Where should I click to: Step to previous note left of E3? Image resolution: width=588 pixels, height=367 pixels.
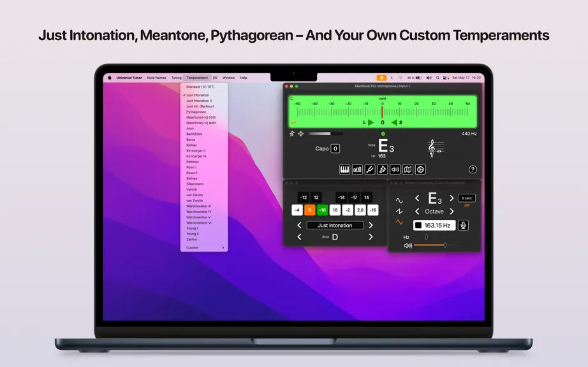(417, 198)
